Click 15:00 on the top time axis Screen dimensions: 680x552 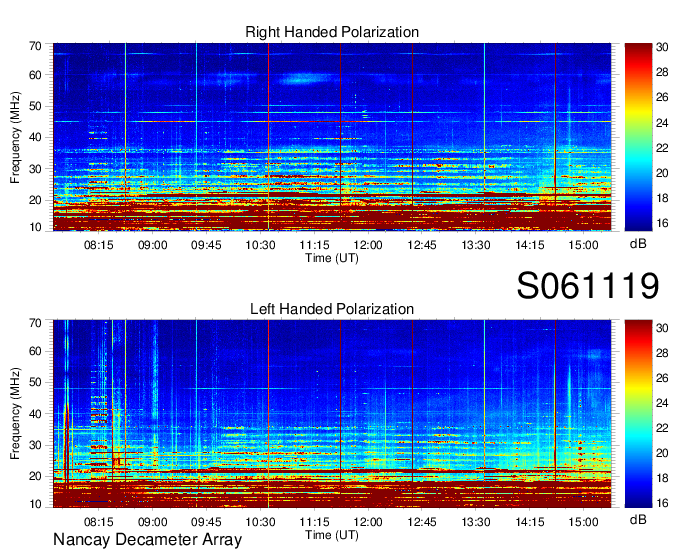tap(583, 245)
